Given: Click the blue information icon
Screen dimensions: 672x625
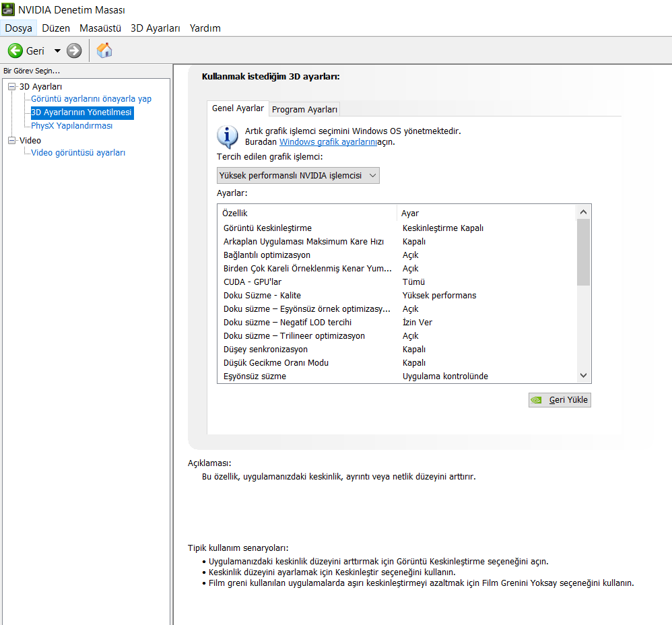Looking at the screenshot, I should point(227,137).
